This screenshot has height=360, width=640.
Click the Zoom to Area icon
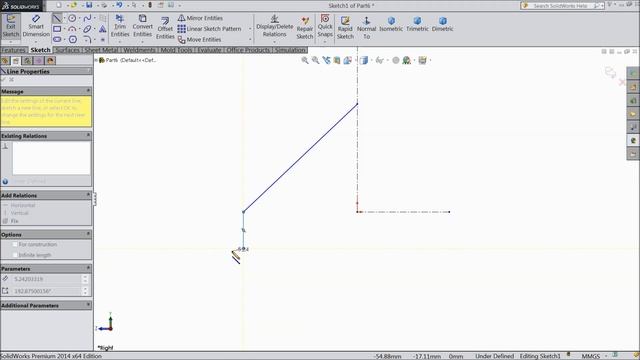[316, 60]
